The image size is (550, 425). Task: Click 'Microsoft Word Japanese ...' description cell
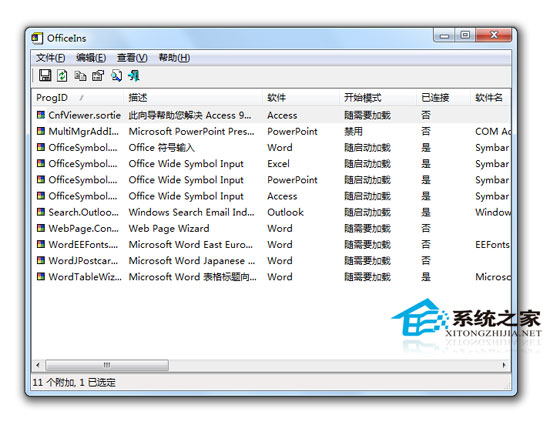(192, 261)
